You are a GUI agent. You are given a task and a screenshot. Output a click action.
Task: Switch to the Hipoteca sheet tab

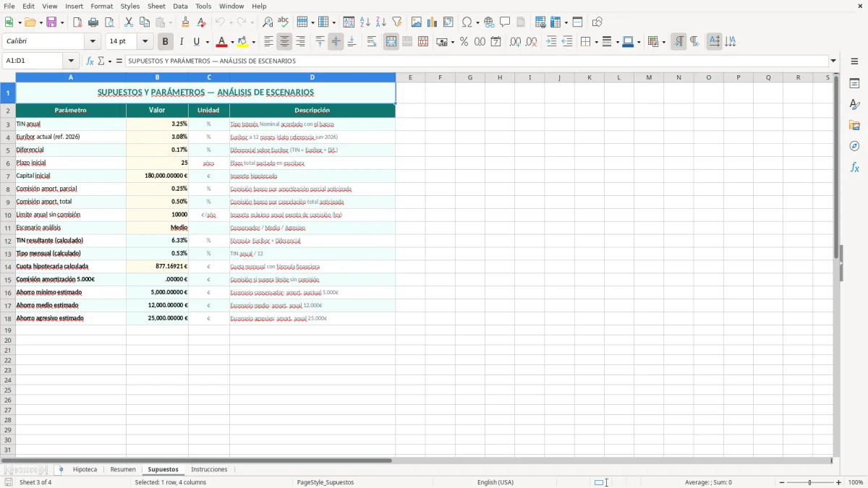click(x=85, y=470)
